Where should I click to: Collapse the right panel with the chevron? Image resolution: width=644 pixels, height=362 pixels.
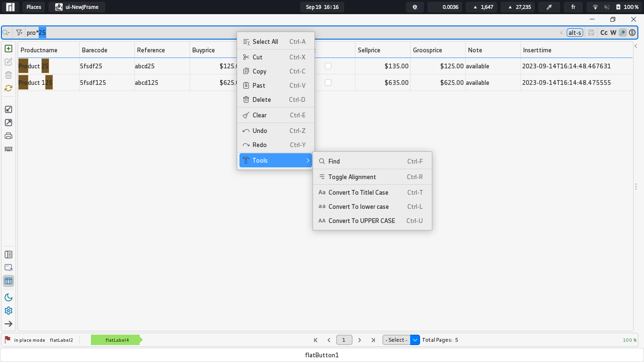point(636,47)
